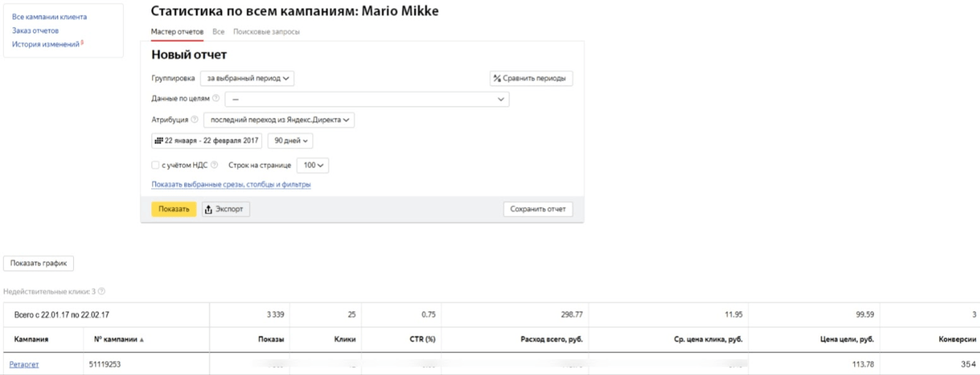
Task: Open the Группировка period dropdown
Action: coord(247,78)
